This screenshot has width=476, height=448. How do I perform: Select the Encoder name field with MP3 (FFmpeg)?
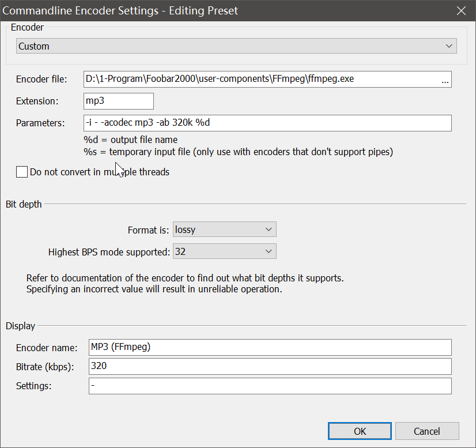coord(270,347)
